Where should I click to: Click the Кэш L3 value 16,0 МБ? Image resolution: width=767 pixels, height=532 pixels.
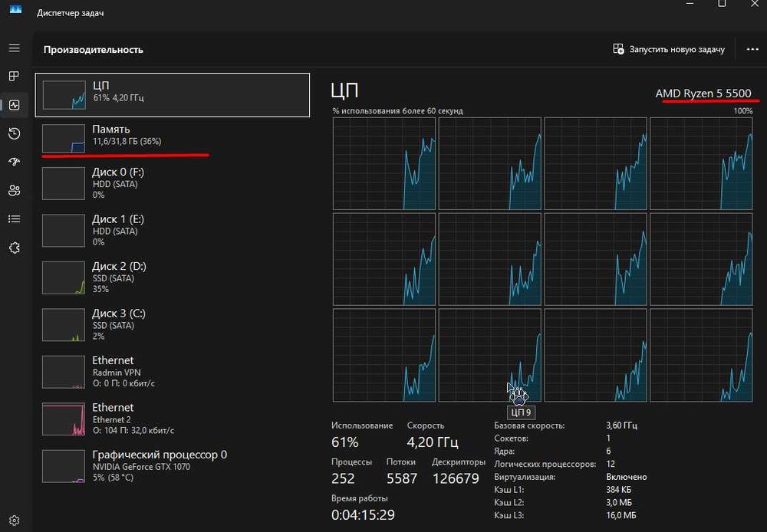621,515
